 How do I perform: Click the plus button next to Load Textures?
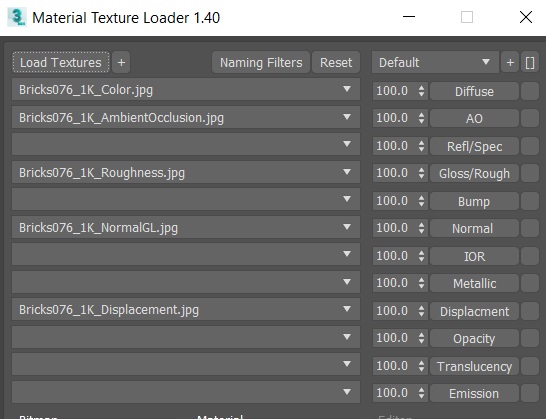pos(121,62)
